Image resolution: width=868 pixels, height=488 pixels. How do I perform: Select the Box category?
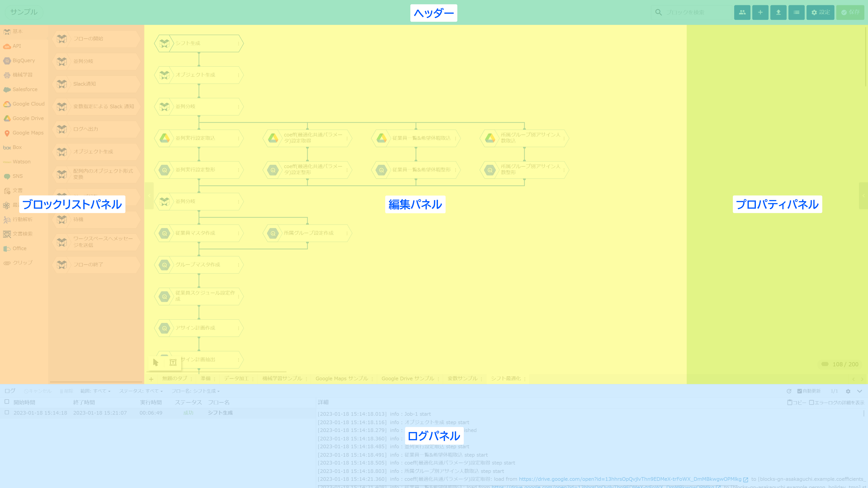point(24,147)
